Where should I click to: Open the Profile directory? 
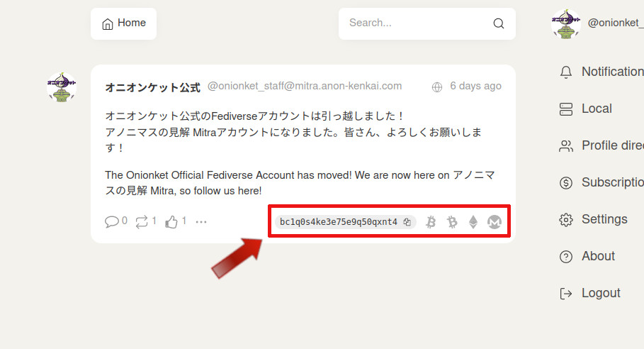(x=611, y=145)
